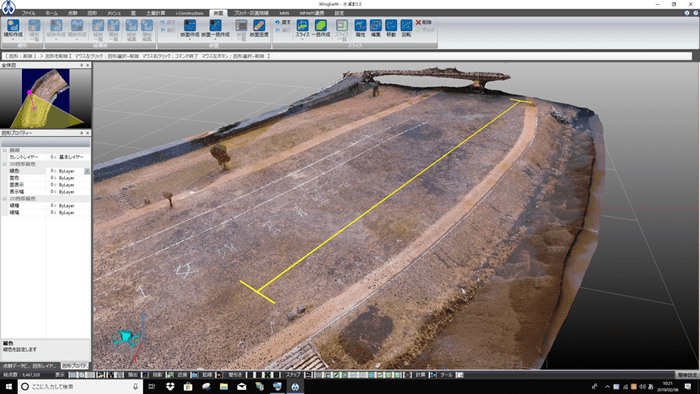The image size is (700, 394).
Task: Select the green 一括作成 slice icon
Action: click(321, 29)
